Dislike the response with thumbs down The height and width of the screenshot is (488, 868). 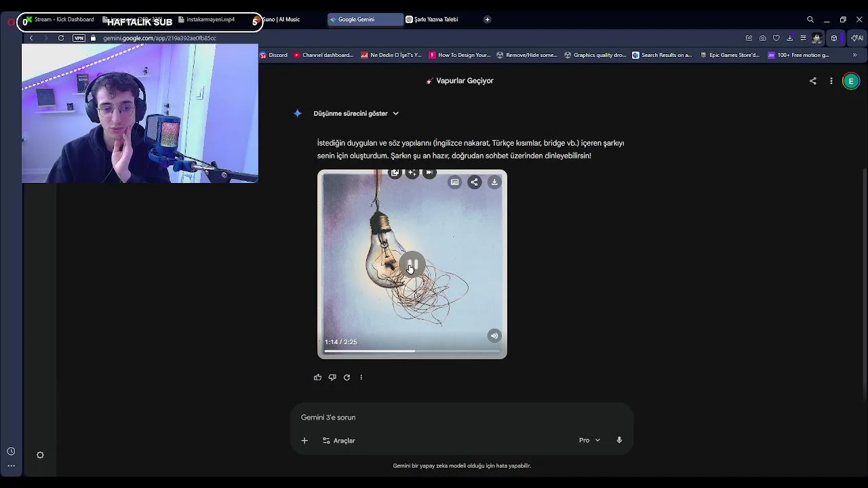332,377
